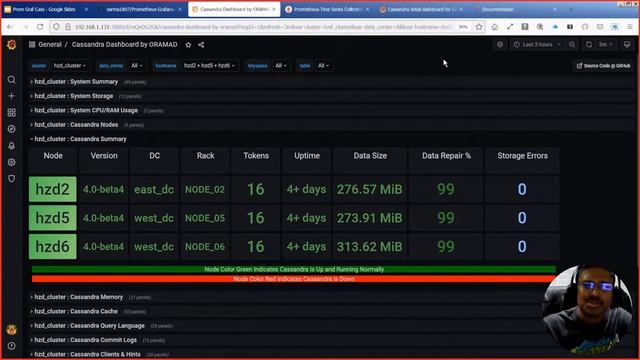Open the data_center All dropdown

137,66
